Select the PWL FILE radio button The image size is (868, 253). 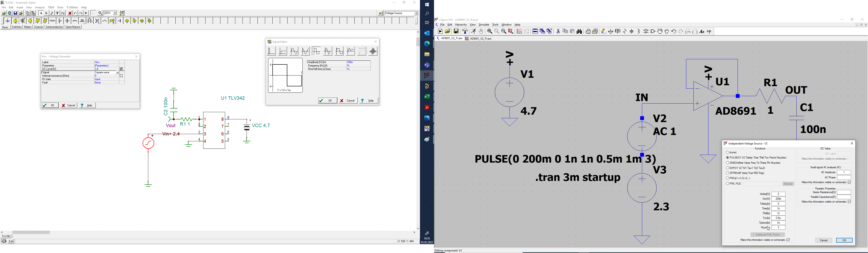tap(727, 184)
